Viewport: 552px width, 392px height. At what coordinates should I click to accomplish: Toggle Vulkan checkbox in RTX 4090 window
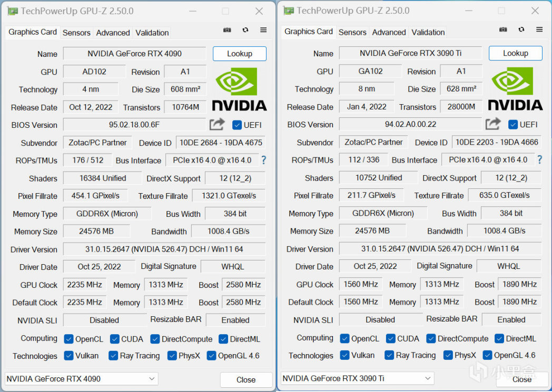[x=68, y=356]
